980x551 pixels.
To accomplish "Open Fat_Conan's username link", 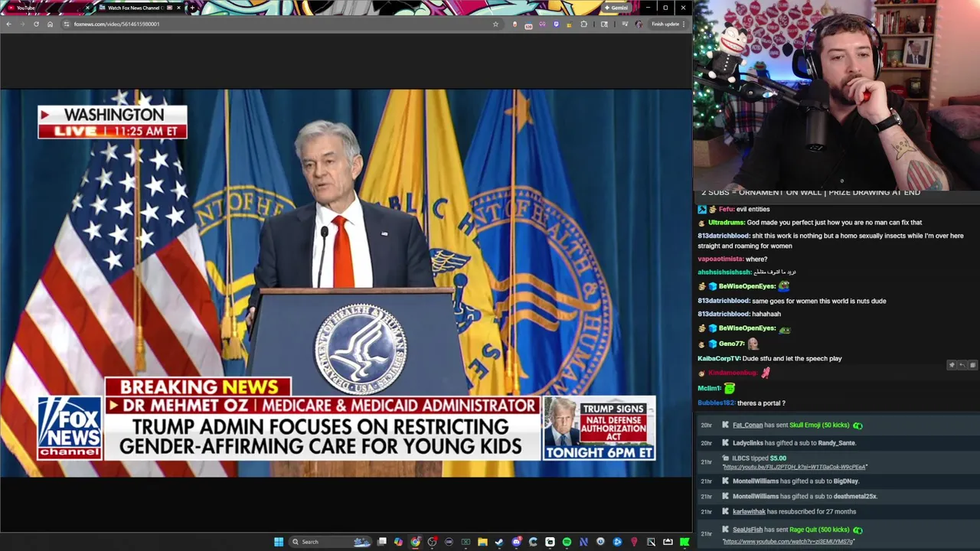I will point(747,425).
